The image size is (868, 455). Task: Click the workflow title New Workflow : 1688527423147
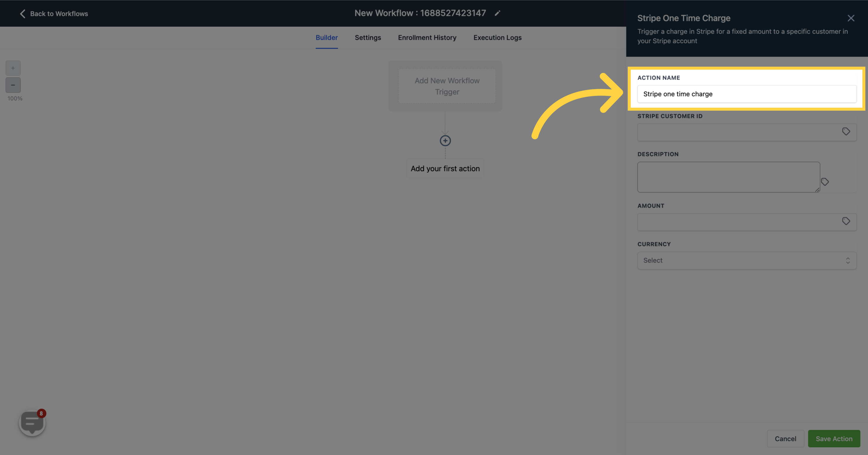420,13
